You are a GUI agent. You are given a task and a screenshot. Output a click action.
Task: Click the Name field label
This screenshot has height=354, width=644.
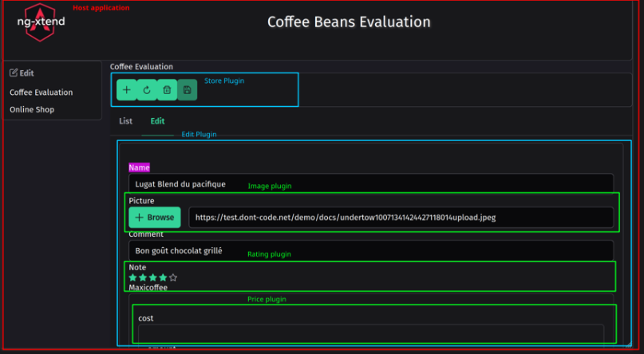pyautogui.click(x=139, y=167)
